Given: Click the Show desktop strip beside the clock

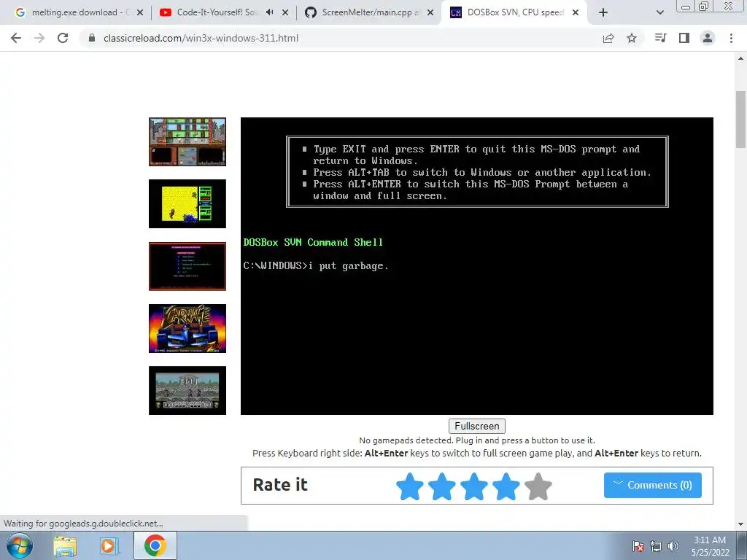Looking at the screenshot, I should [742, 545].
